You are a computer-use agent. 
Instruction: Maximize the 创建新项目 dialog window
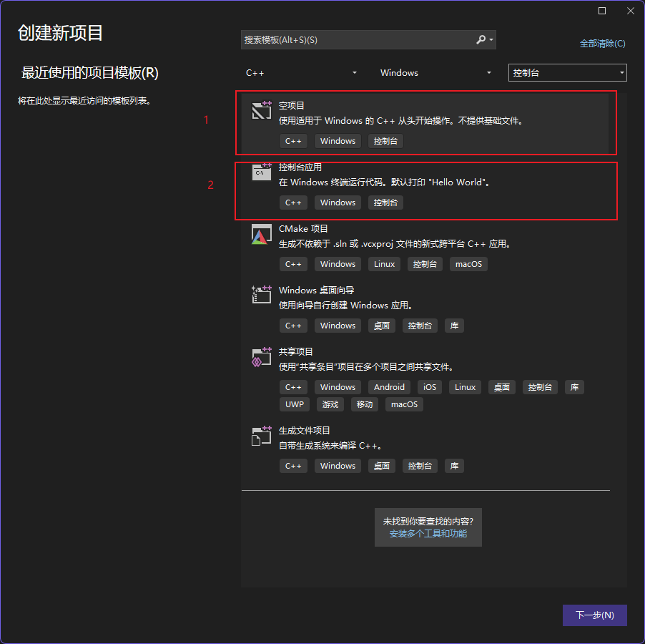(x=602, y=11)
